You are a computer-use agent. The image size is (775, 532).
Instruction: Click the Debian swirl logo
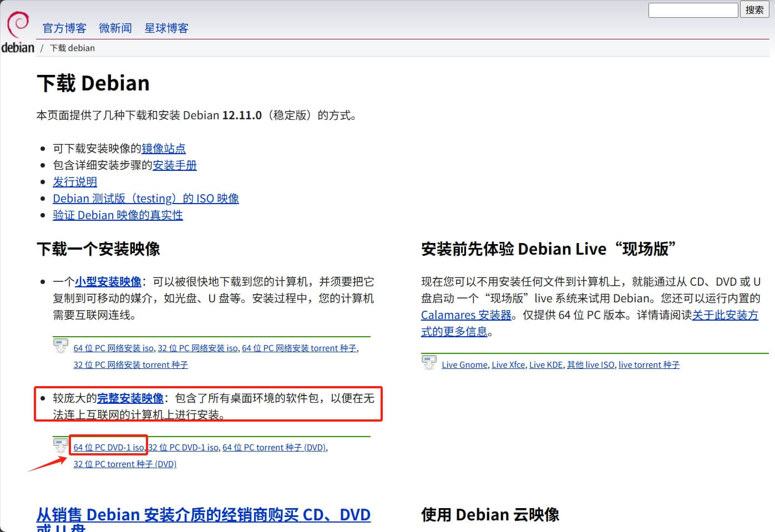pyautogui.click(x=18, y=33)
